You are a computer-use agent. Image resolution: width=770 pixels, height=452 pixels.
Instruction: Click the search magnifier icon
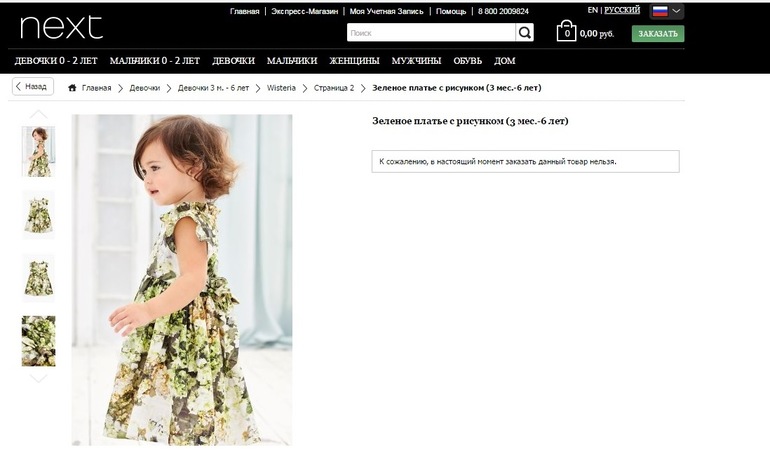click(x=525, y=33)
